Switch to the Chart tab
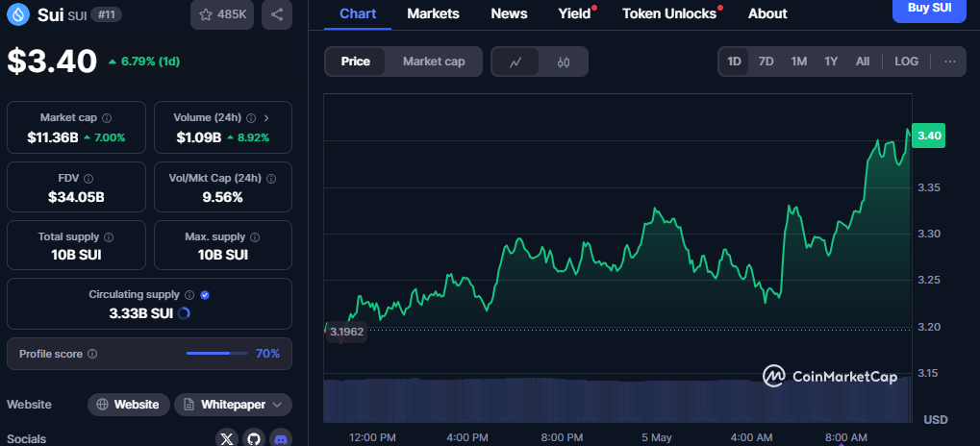 point(358,13)
